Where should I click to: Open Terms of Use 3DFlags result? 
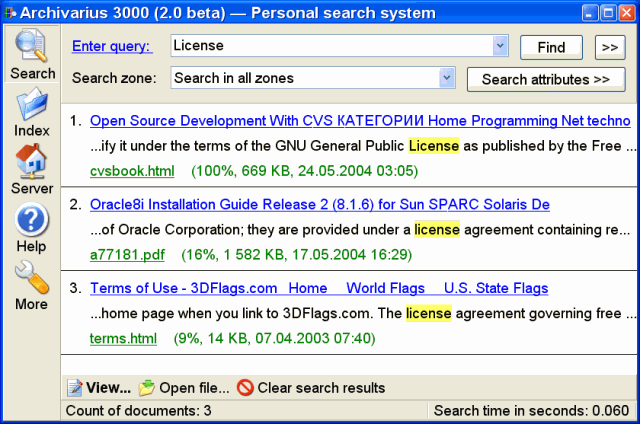tap(319, 288)
